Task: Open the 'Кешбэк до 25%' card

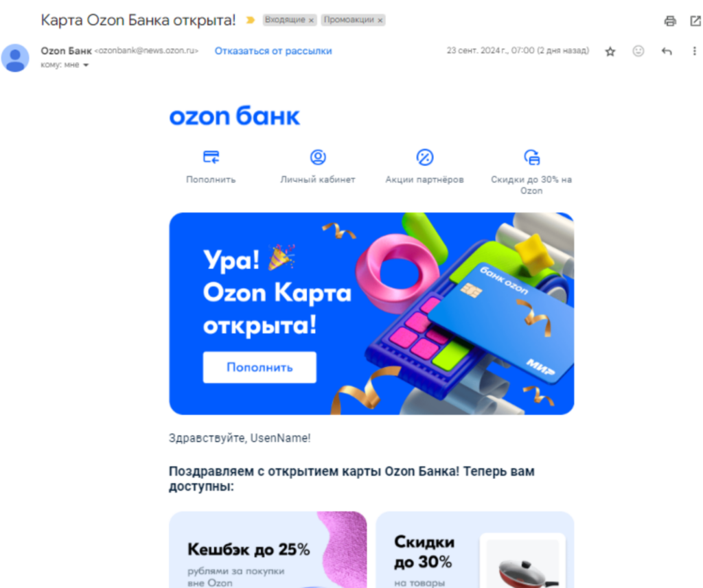Action: [268, 550]
